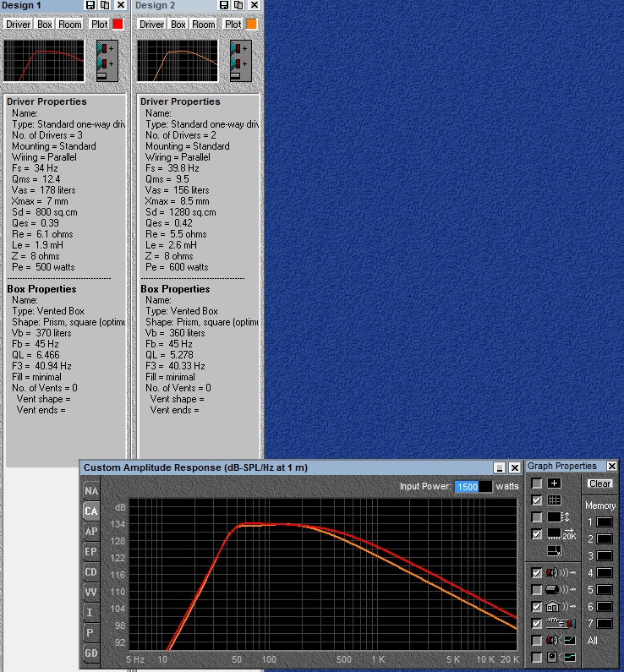624x672 pixels.
Task: Click the Plot button in Design 1
Action: tap(100, 25)
